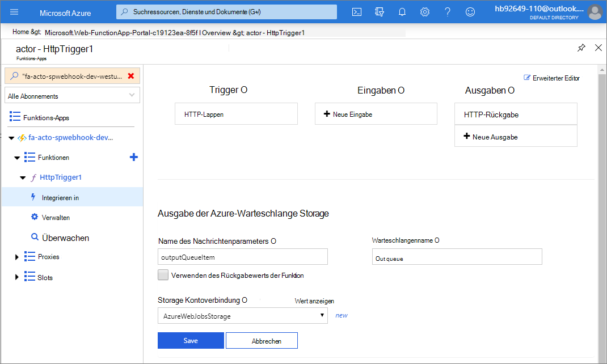
Task: Open the Erweiterter Editor
Action: [551, 78]
